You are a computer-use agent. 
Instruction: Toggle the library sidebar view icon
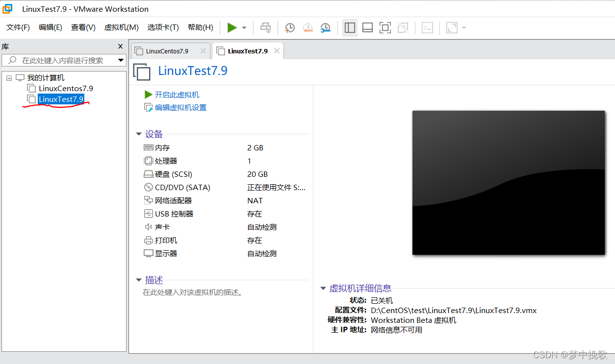click(x=350, y=28)
